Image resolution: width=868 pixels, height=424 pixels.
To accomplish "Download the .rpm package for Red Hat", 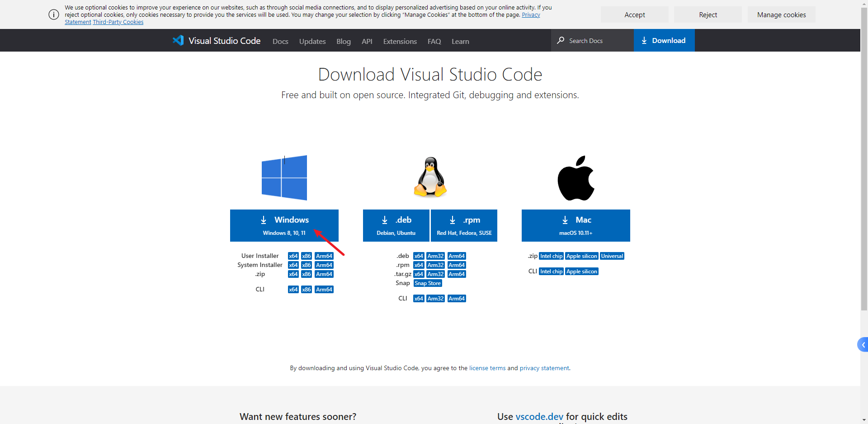I will [464, 225].
